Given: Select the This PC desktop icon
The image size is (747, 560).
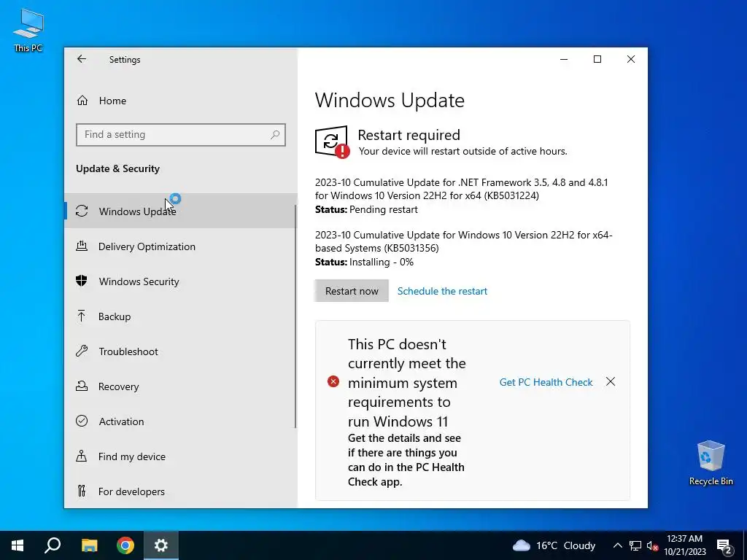Looking at the screenshot, I should [x=28, y=30].
